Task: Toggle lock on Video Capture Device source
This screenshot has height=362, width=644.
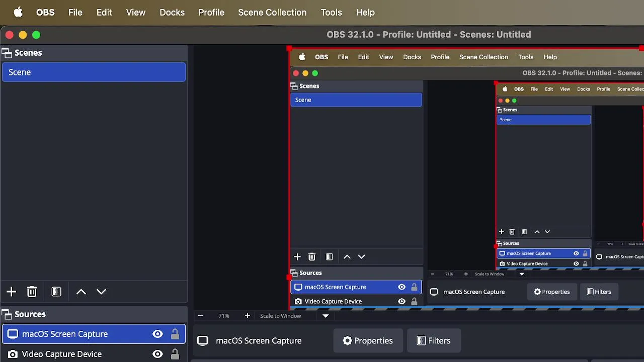Action: coord(175,354)
